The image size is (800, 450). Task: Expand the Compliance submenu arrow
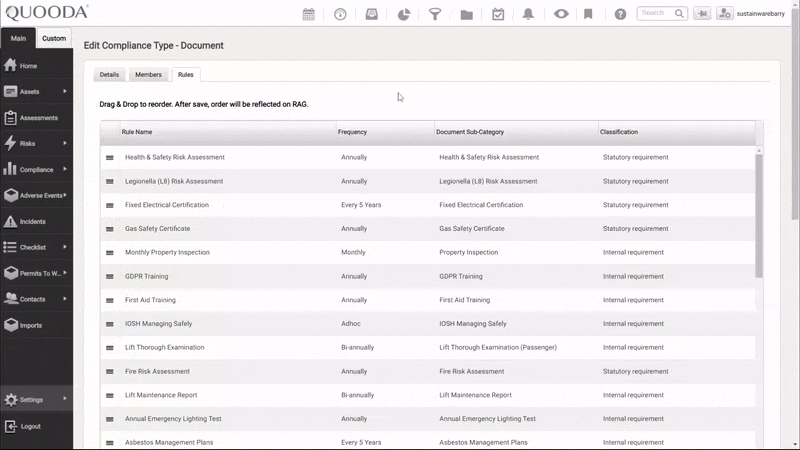[65, 169]
